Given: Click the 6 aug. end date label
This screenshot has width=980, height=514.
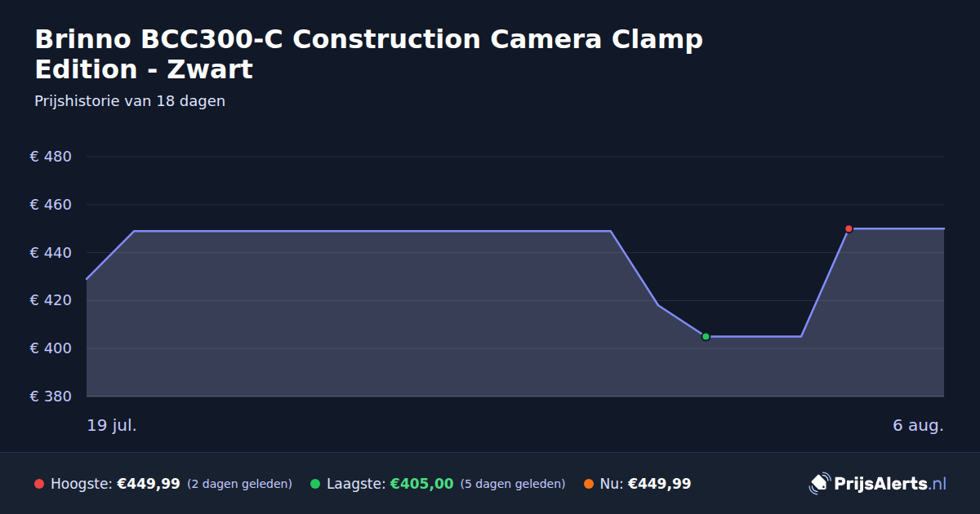Looking at the screenshot, I should (918, 425).
